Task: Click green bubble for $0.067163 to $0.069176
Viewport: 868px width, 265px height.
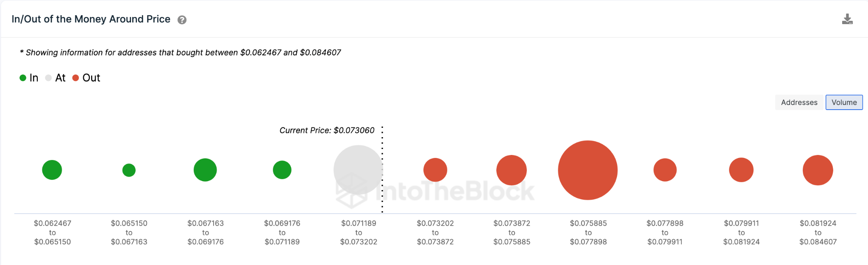Action: tap(205, 170)
